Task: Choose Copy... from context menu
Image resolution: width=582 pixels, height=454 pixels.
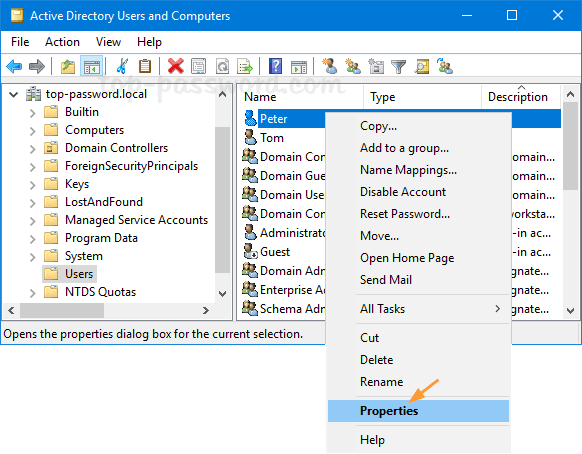Action: 418,126
